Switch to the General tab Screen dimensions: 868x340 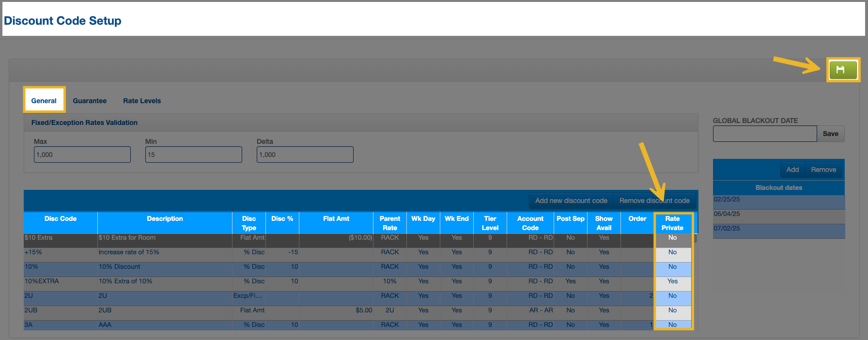pyautogui.click(x=44, y=101)
